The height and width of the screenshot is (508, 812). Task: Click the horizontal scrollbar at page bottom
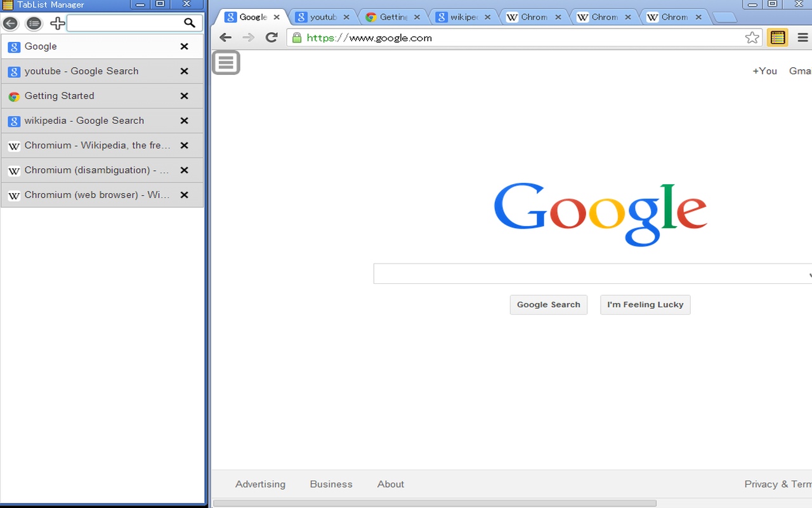[435, 503]
